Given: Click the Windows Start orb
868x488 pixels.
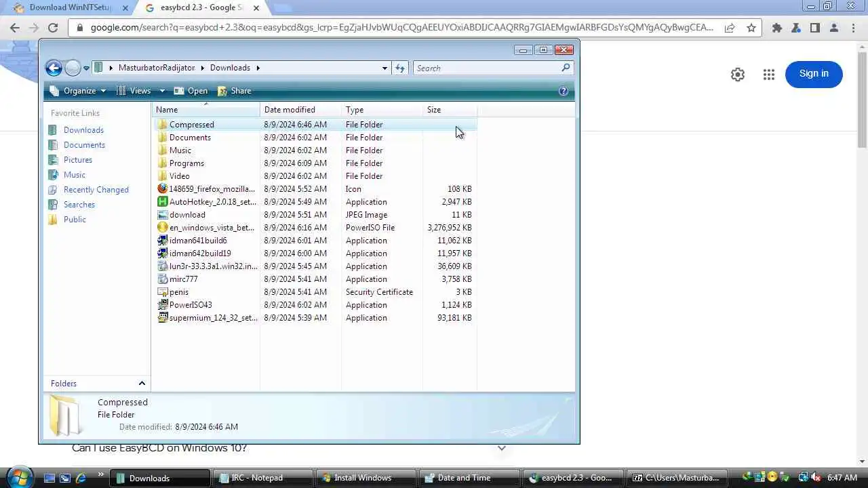Looking at the screenshot, I should (x=19, y=477).
